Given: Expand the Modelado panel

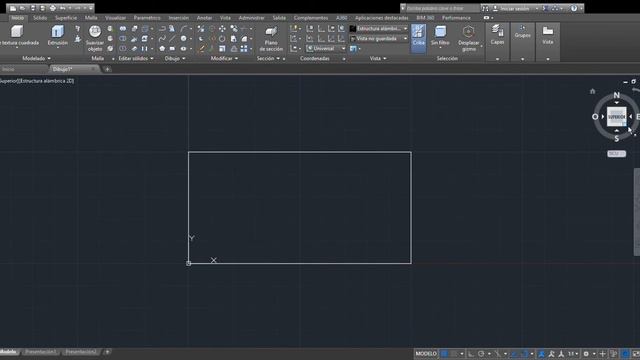Looking at the screenshot, I should (x=36, y=59).
